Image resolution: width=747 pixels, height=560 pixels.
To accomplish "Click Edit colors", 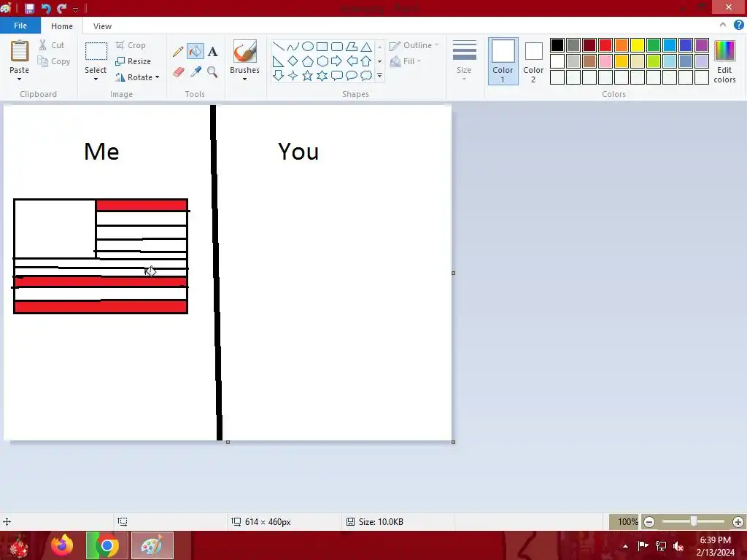I will (x=724, y=62).
